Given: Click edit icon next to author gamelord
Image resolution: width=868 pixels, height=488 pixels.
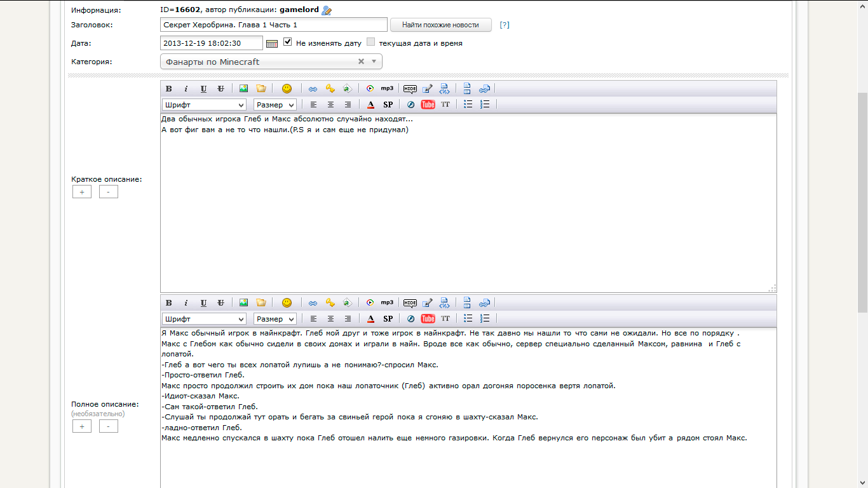Looking at the screenshot, I should [x=327, y=10].
